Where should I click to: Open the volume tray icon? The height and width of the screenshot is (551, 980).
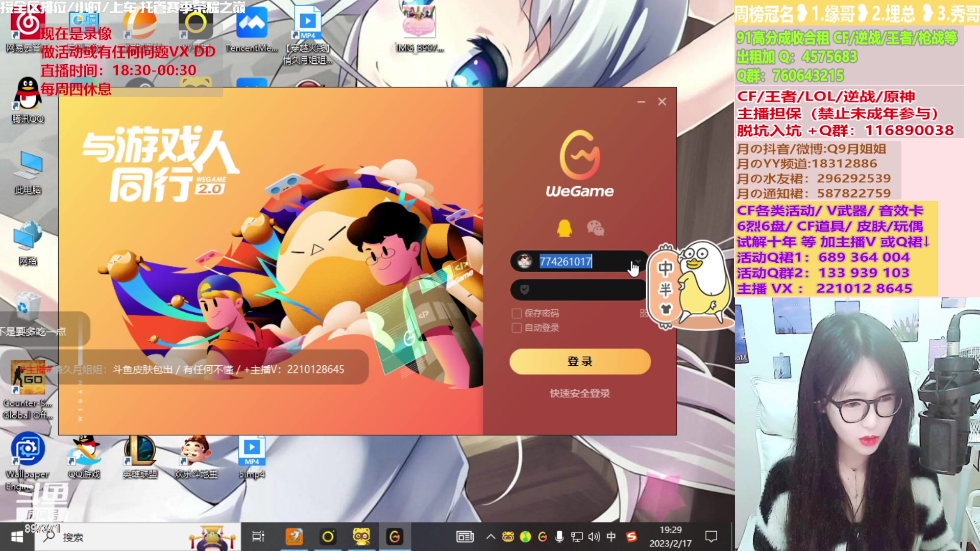point(594,537)
